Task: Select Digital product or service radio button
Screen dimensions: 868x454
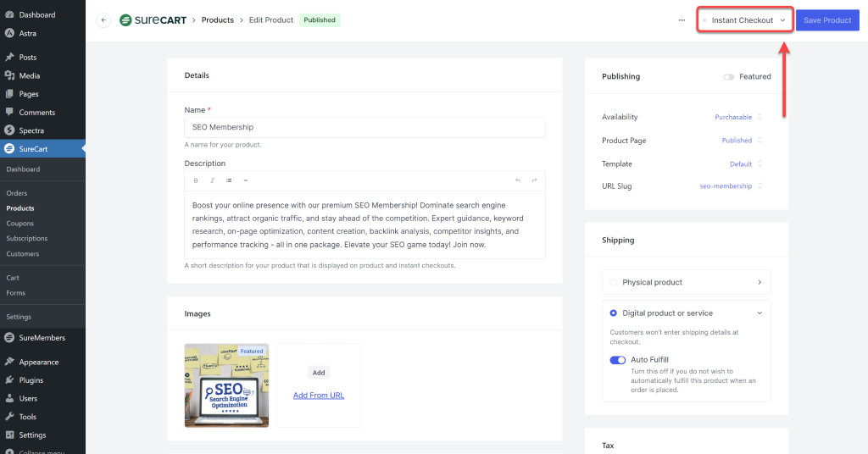Action: (x=614, y=313)
